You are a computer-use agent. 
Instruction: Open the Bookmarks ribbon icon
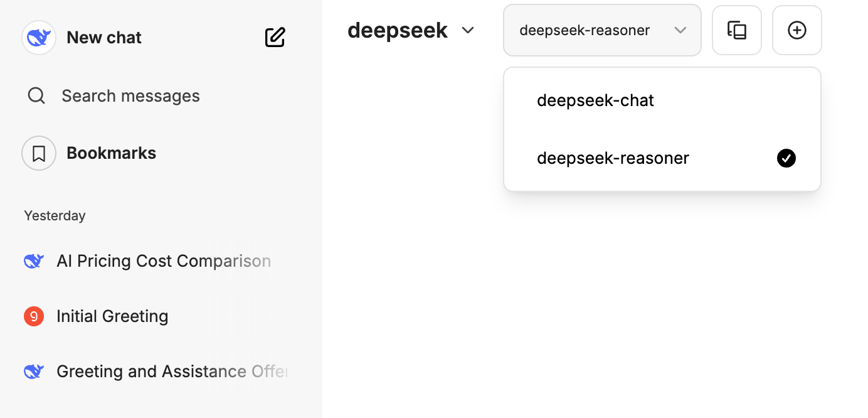click(39, 153)
